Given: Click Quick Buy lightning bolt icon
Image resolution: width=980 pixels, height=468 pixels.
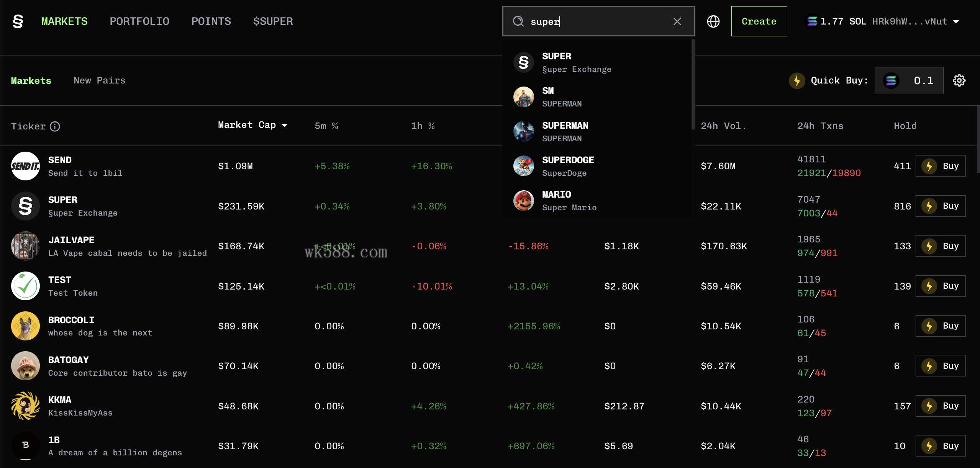Looking at the screenshot, I should pyautogui.click(x=797, y=80).
